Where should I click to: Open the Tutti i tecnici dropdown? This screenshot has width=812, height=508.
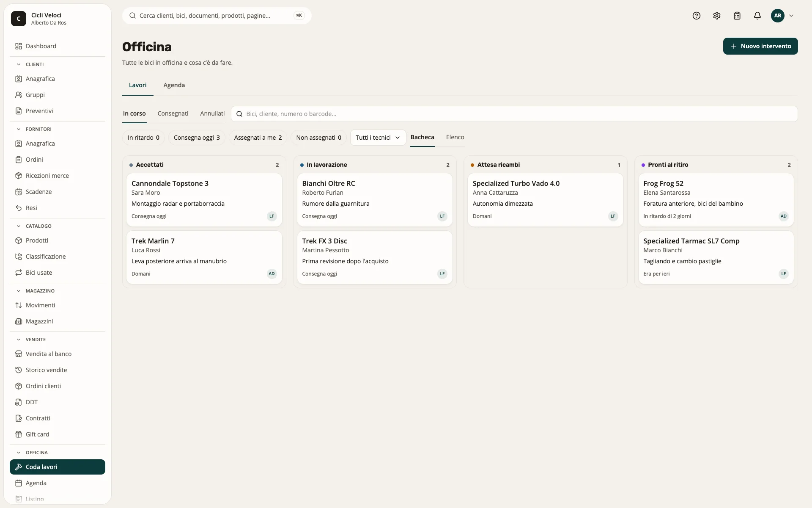[x=378, y=138]
